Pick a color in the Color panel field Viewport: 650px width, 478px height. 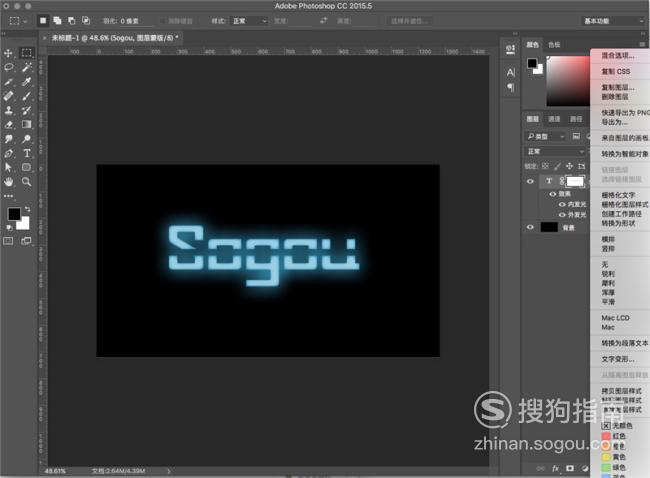(568, 81)
